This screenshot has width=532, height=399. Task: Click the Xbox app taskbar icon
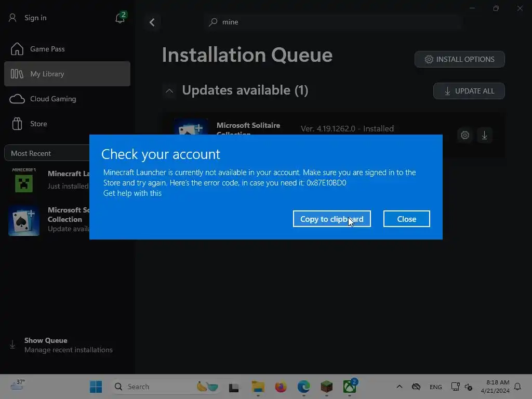pyautogui.click(x=350, y=387)
